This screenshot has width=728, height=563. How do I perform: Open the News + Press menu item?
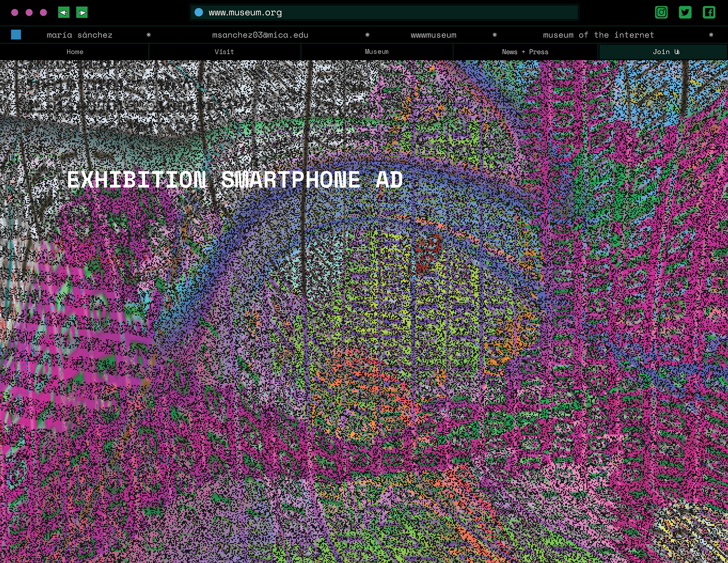(x=525, y=52)
